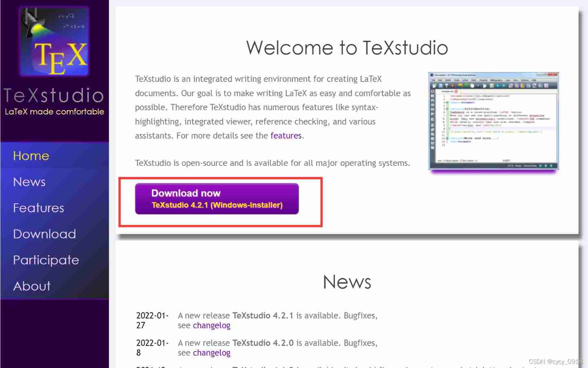Select Participate in the sidebar
Viewport: 588px width, 368px height.
coord(46,260)
